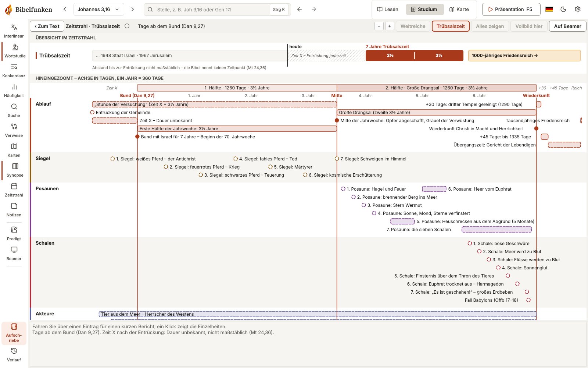The height and width of the screenshot is (368, 588).
Task: Select 7. Siegel: Schweigen im Himmel entry
Action: (370, 159)
